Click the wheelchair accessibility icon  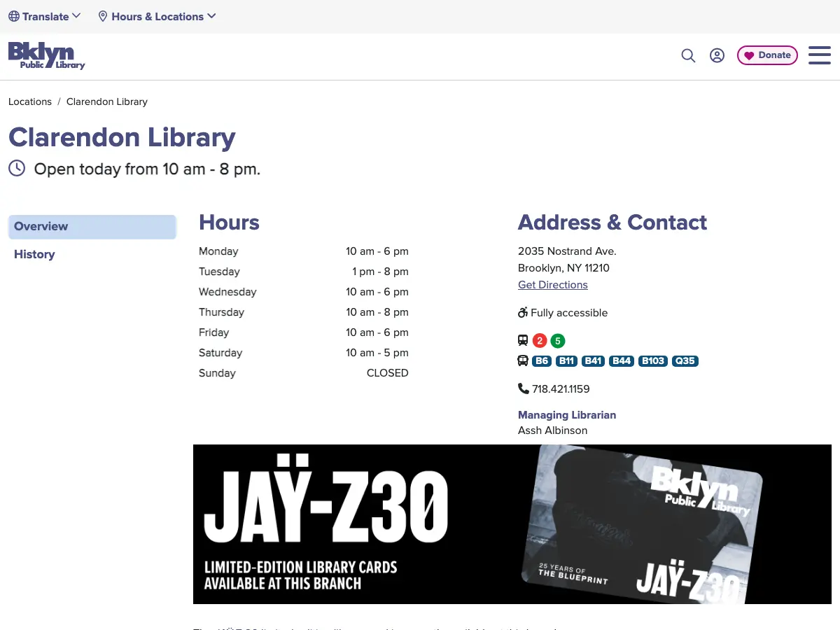pyautogui.click(x=523, y=312)
